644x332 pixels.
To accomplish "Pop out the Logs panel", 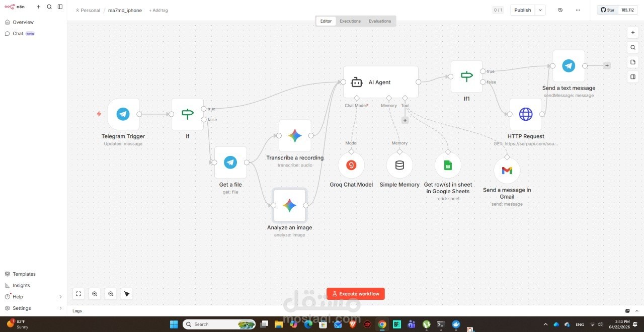I will coord(627,311).
